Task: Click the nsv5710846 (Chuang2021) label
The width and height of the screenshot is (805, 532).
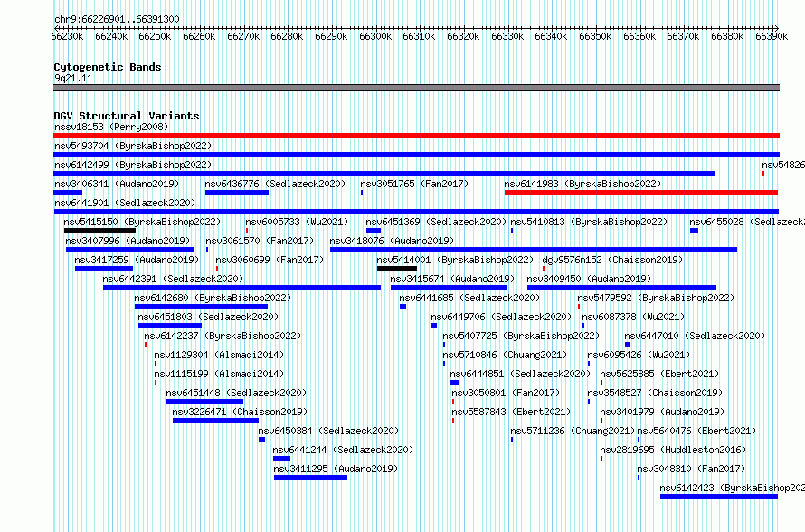Action: [505, 355]
